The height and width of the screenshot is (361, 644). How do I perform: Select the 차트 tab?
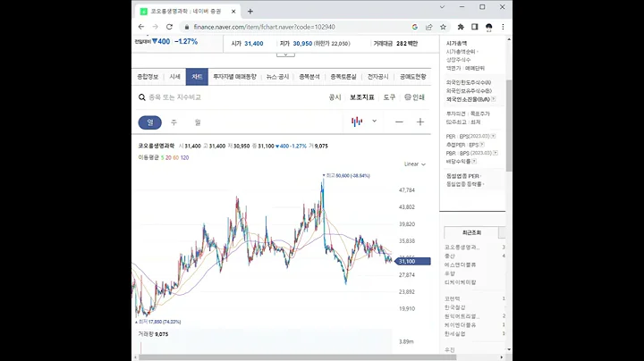pos(197,77)
